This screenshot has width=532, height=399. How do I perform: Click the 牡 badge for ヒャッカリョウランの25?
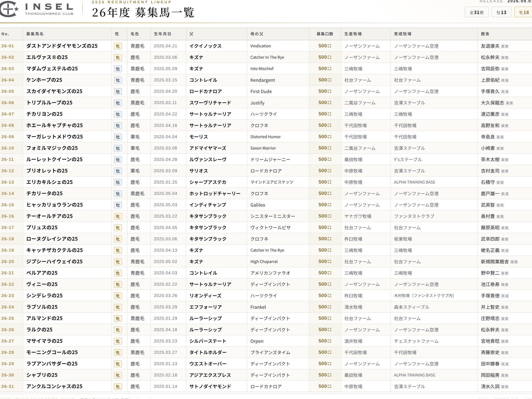tap(118, 205)
